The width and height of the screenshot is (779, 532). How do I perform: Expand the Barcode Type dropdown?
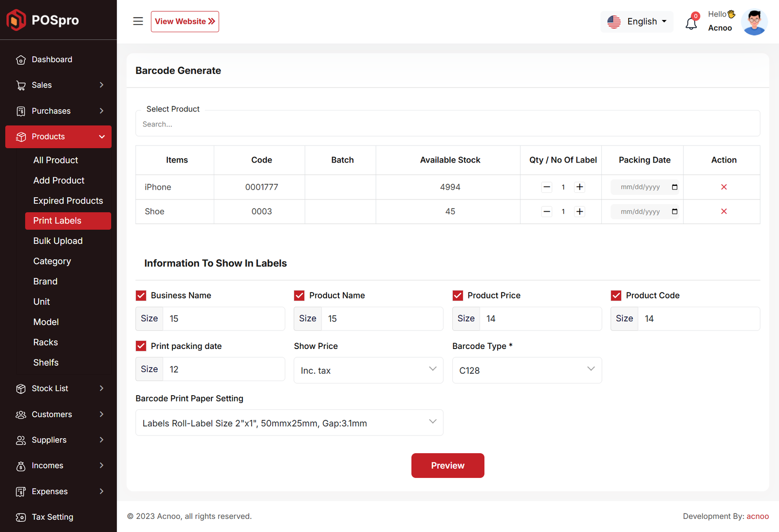tap(526, 370)
